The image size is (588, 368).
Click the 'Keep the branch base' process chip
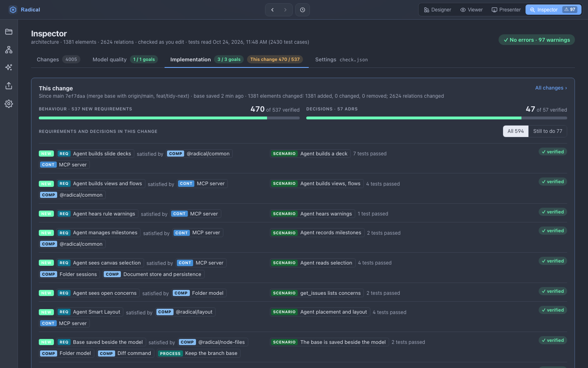(199, 353)
